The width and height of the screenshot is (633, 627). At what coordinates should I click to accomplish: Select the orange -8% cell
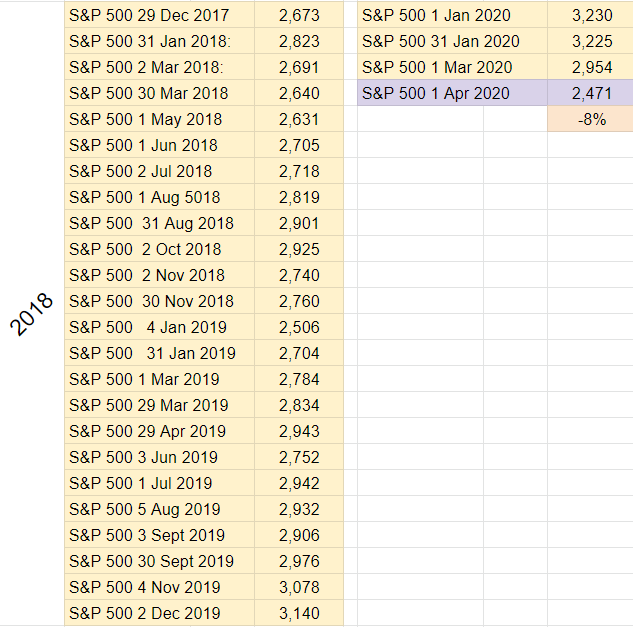click(591, 119)
